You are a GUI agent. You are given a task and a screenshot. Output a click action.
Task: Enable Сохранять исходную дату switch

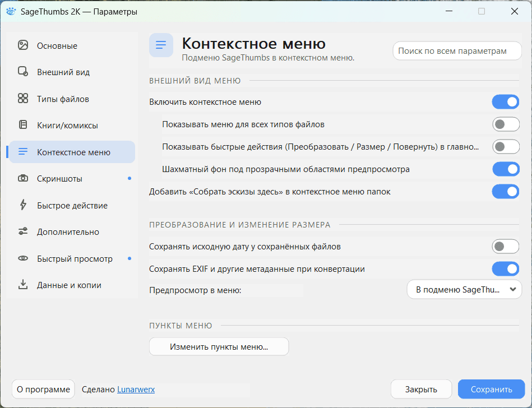pyautogui.click(x=506, y=246)
